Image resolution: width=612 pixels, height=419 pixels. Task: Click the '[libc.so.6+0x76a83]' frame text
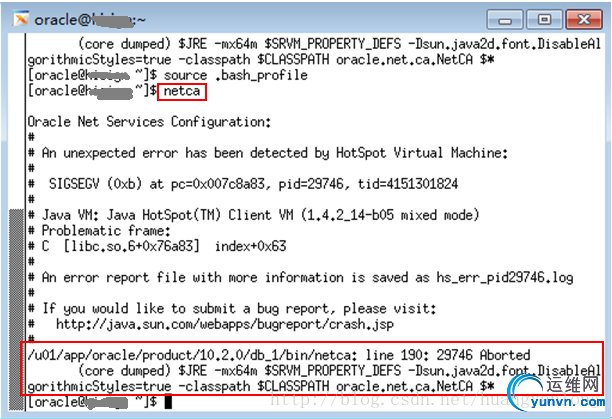click(x=132, y=246)
